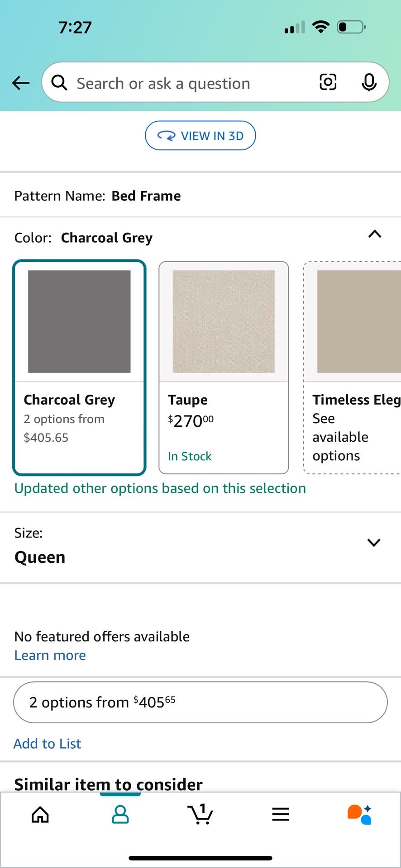Tap the microphone voice search icon
This screenshot has width=401, height=868.
coord(369,82)
